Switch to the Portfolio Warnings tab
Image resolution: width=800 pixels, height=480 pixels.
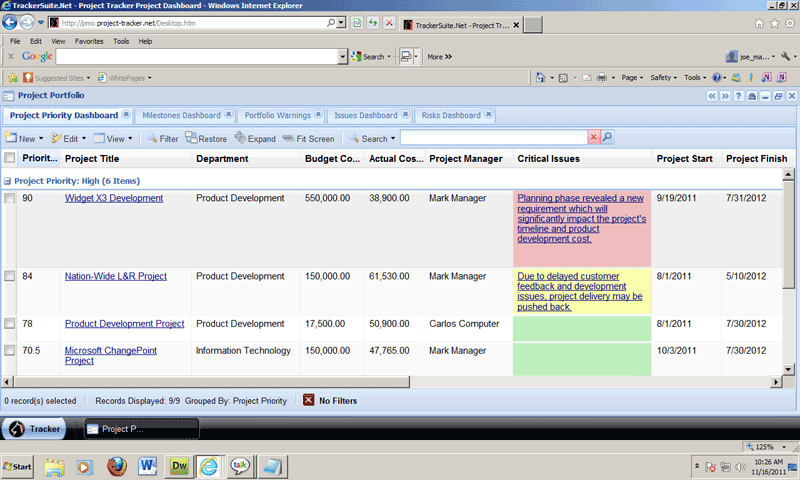pos(278,115)
